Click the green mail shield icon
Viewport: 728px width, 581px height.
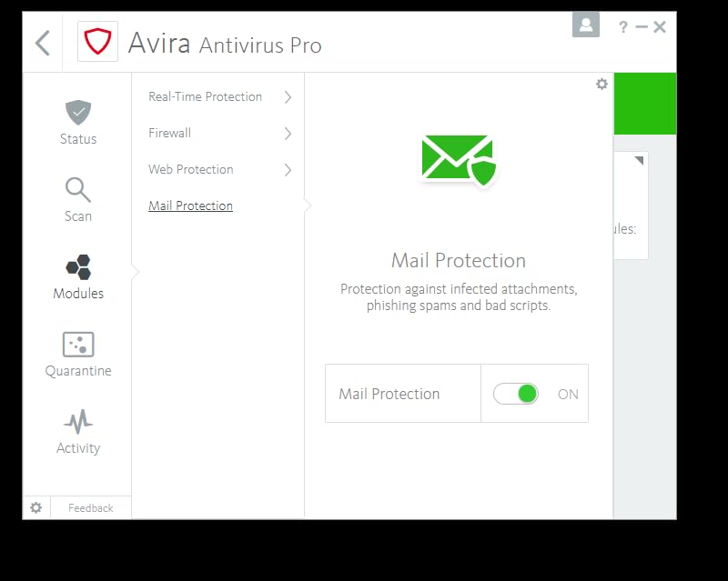pos(459,160)
